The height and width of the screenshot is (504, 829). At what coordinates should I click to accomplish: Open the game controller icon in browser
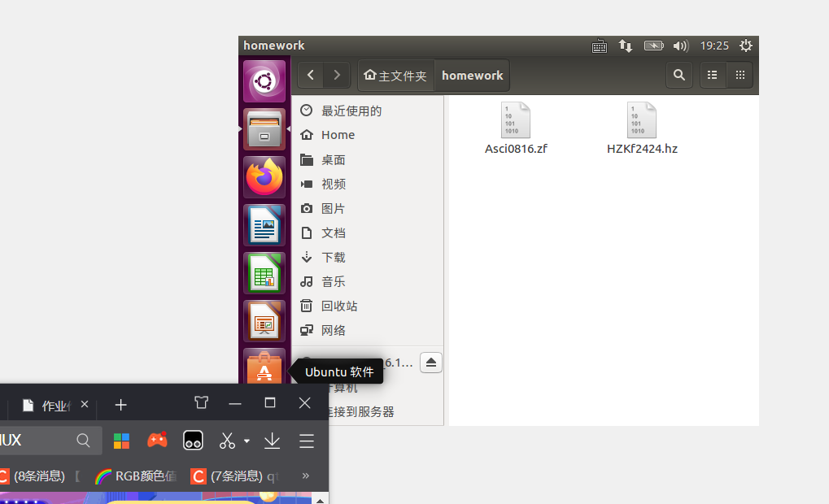[157, 440]
